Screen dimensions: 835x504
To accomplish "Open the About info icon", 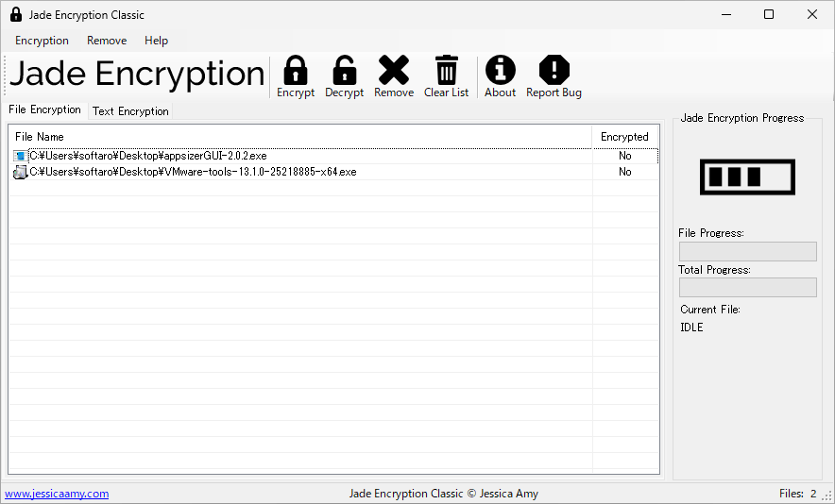I will click(x=500, y=70).
